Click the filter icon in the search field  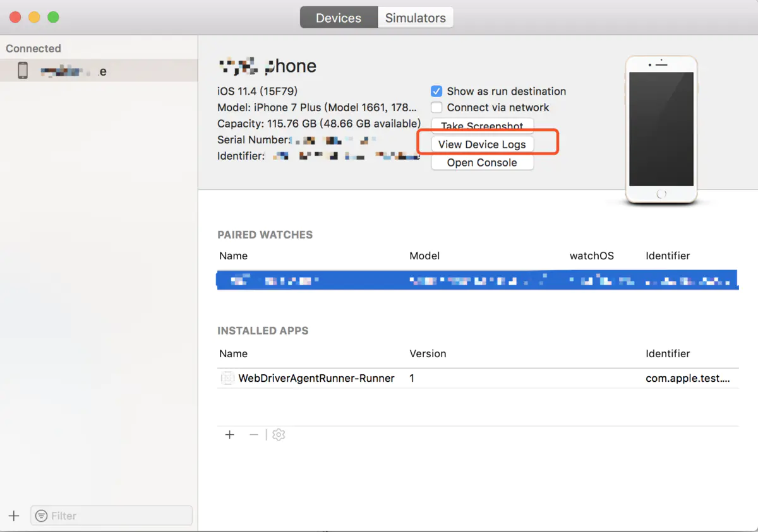41,516
